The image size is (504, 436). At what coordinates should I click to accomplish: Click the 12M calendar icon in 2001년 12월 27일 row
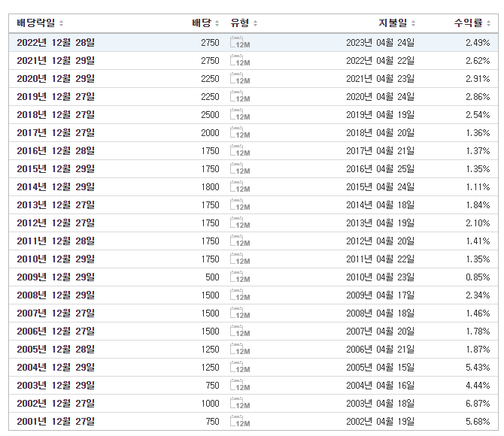(x=240, y=422)
